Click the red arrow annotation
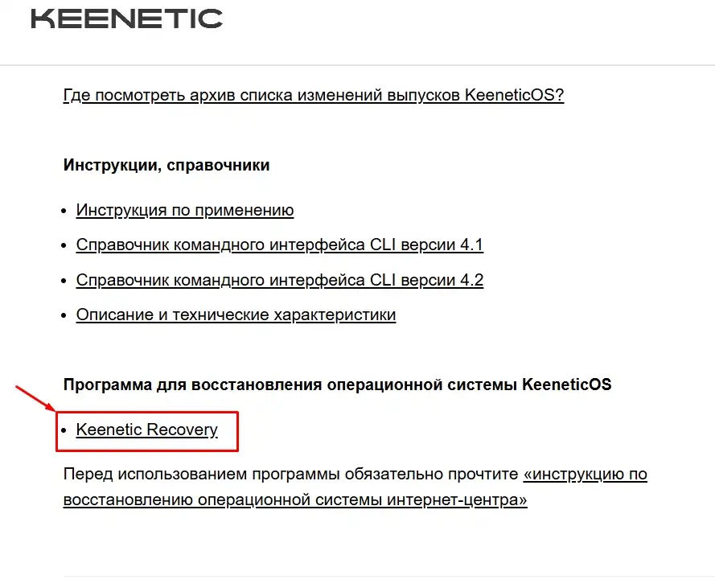The height and width of the screenshot is (588, 715). click(x=34, y=398)
